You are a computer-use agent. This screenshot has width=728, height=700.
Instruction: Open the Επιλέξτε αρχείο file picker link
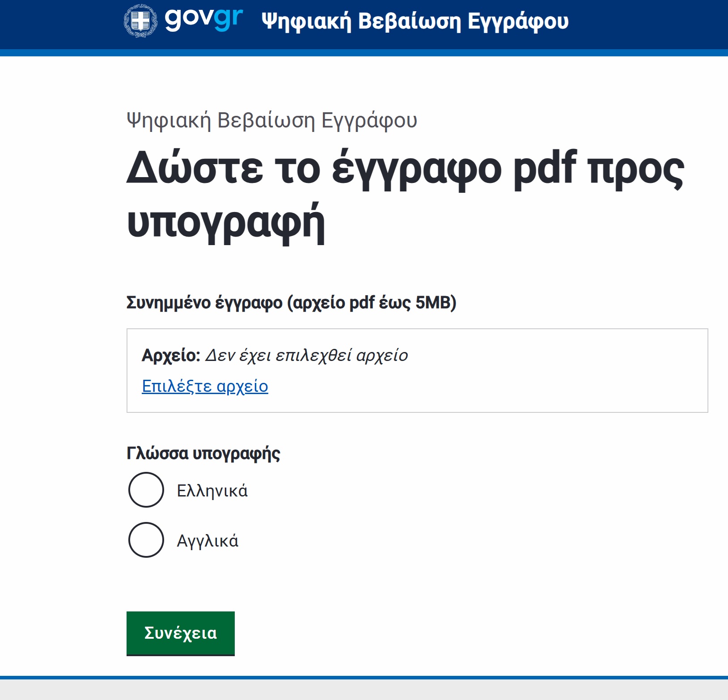point(205,386)
